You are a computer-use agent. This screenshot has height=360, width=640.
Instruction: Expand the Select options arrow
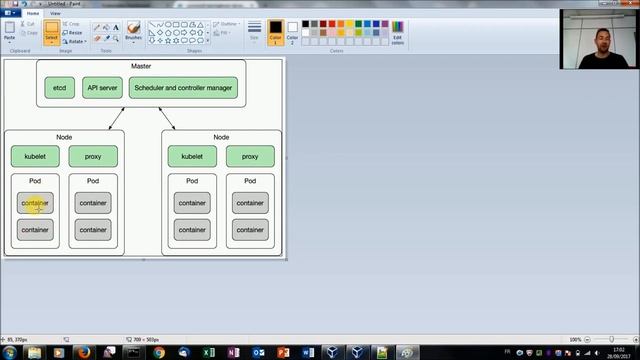[51, 42]
